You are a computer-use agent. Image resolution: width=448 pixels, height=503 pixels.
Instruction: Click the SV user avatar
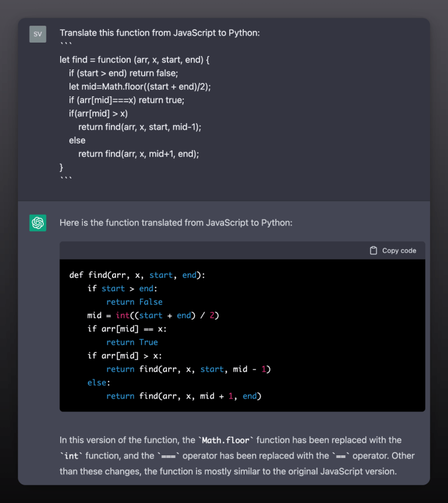[x=38, y=34]
